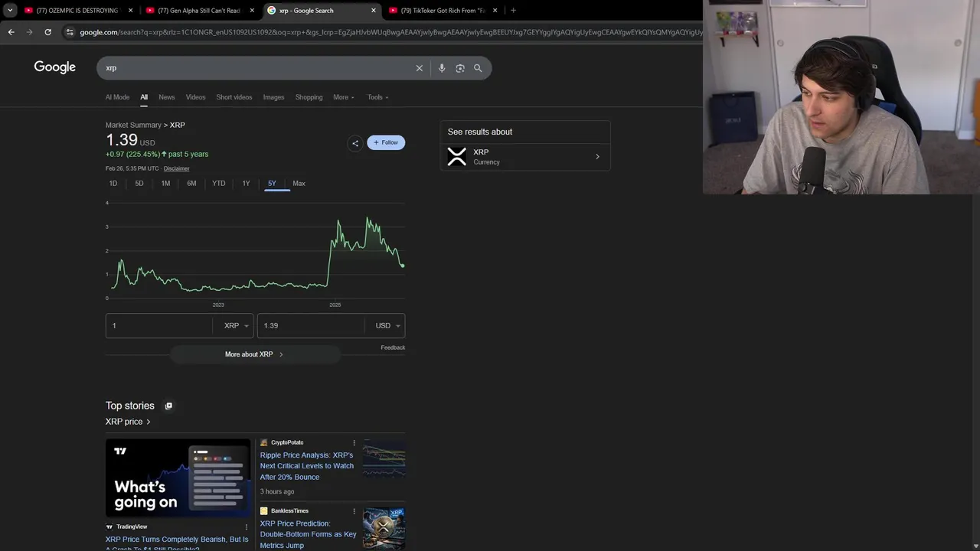The height and width of the screenshot is (551, 980).
Task: Select the YTD chart range
Action: coord(219,184)
